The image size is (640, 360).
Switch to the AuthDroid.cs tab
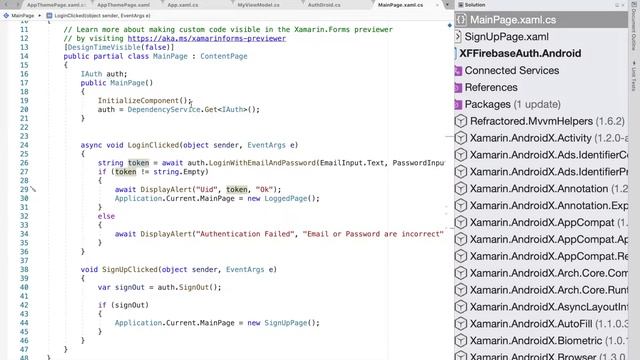coord(324,5)
